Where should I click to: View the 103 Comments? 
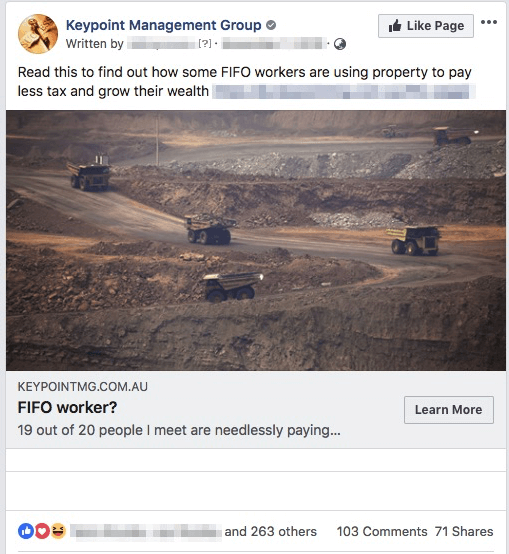[x=382, y=531]
